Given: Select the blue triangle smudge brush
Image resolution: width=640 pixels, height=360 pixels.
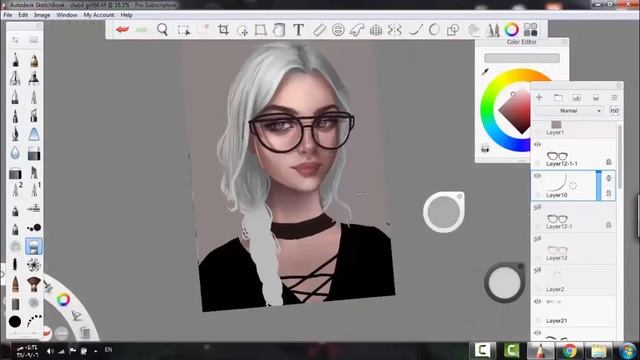Looking at the screenshot, I should pos(34,134).
